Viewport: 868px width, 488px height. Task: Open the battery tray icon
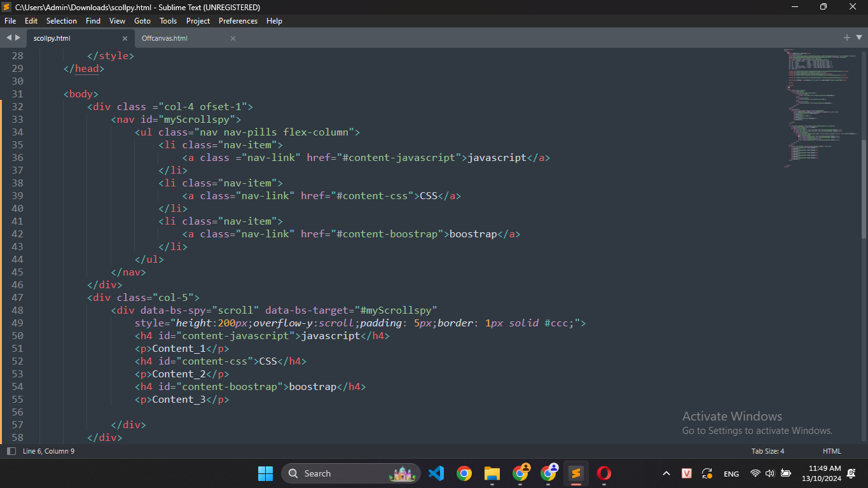tap(786, 473)
